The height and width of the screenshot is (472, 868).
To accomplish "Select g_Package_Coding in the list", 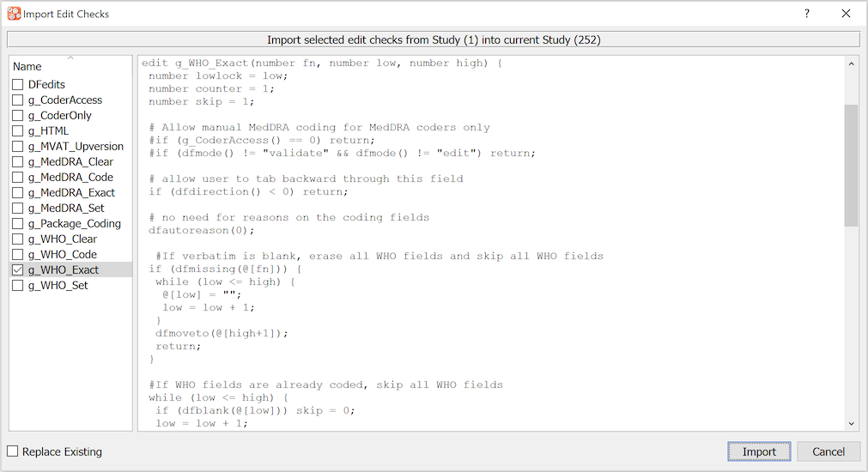I will pyautogui.click(x=75, y=224).
